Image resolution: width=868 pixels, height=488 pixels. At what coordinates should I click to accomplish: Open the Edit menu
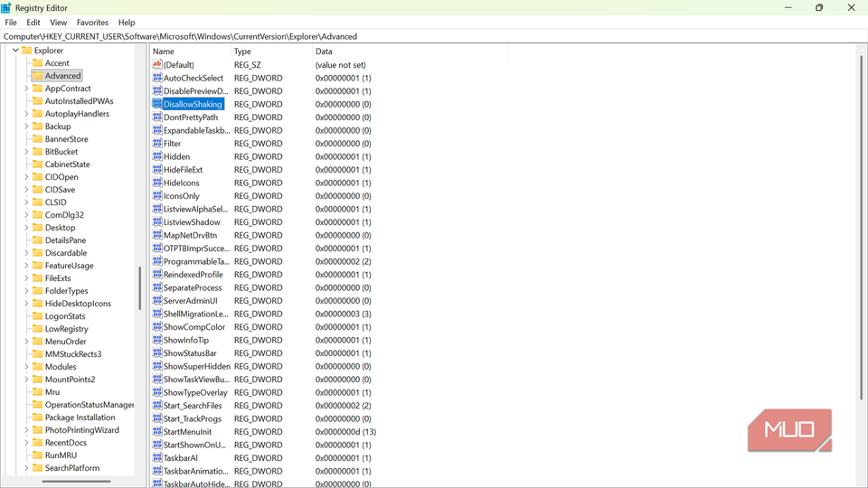33,23
